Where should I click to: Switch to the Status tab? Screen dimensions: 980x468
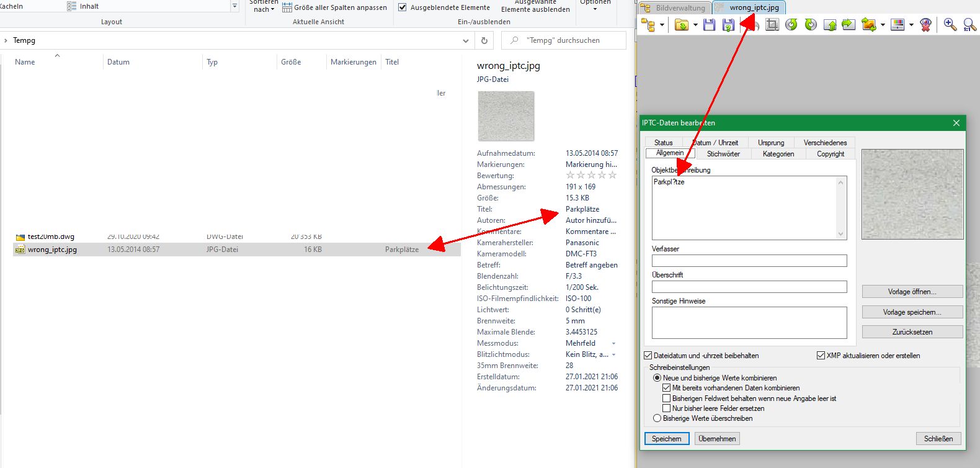click(x=664, y=143)
